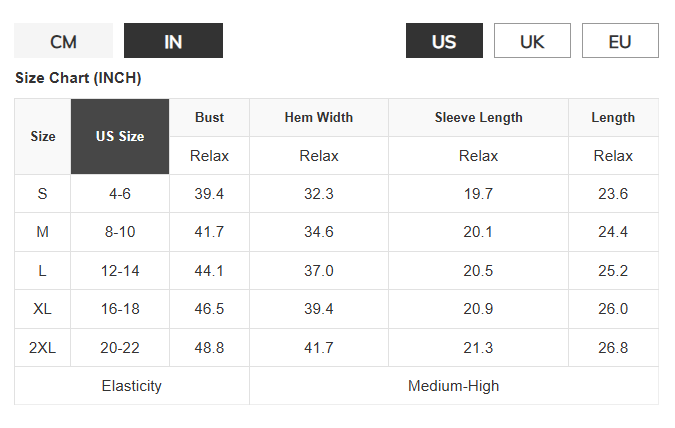The image size is (675, 428).
Task: Select US sizing region
Action: (x=444, y=40)
